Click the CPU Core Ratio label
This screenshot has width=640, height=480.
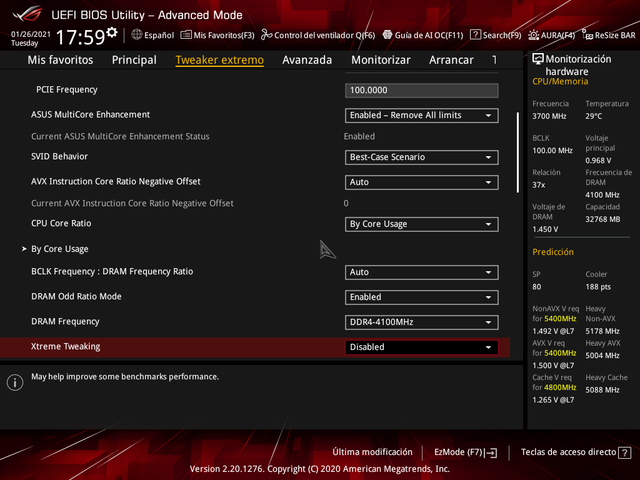click(x=61, y=224)
